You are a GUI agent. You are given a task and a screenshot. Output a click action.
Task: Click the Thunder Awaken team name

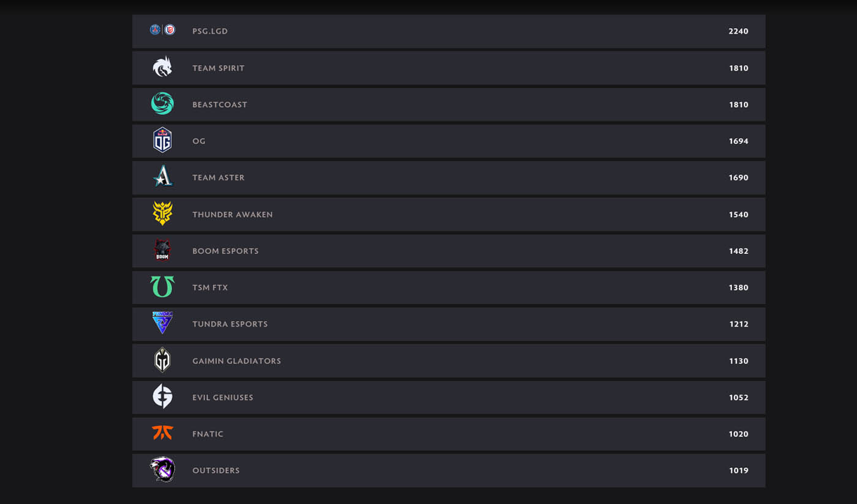pyautogui.click(x=233, y=215)
